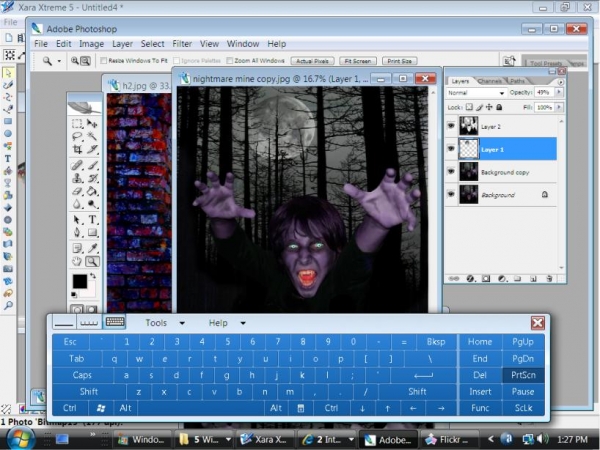Open the Image menu

(x=91, y=44)
